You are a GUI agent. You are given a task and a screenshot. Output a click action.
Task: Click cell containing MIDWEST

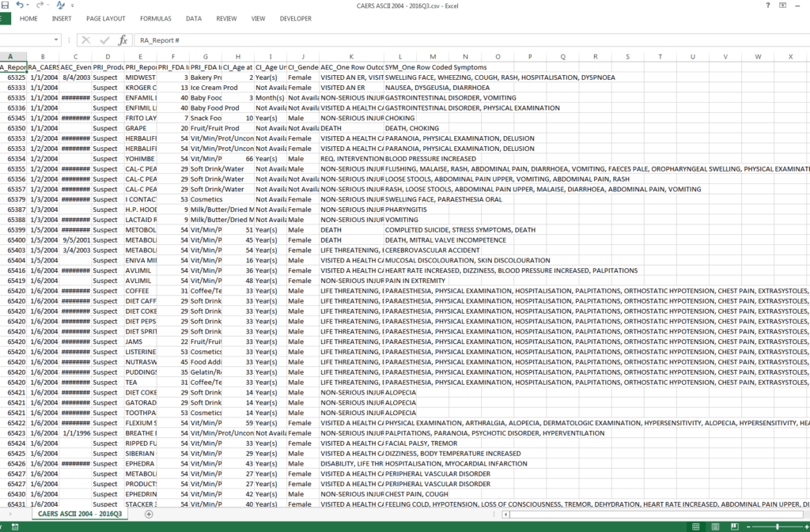[141, 77]
